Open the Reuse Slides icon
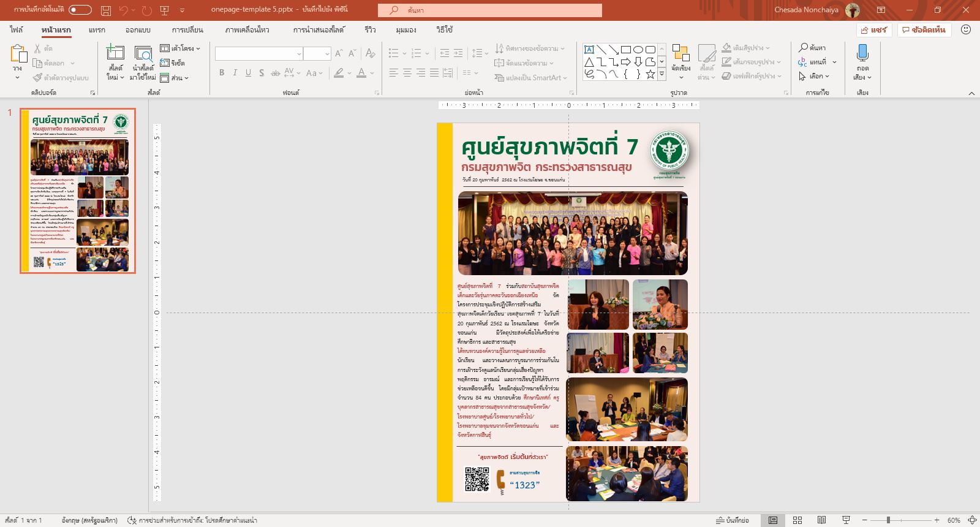The width and height of the screenshot is (980, 527). (x=143, y=53)
